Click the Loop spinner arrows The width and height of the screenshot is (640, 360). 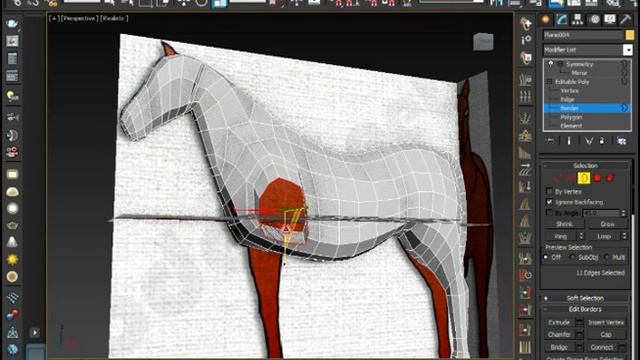[624, 236]
